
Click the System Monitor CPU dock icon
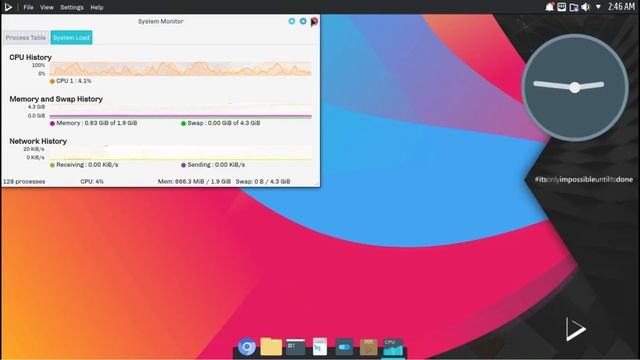coord(393,347)
